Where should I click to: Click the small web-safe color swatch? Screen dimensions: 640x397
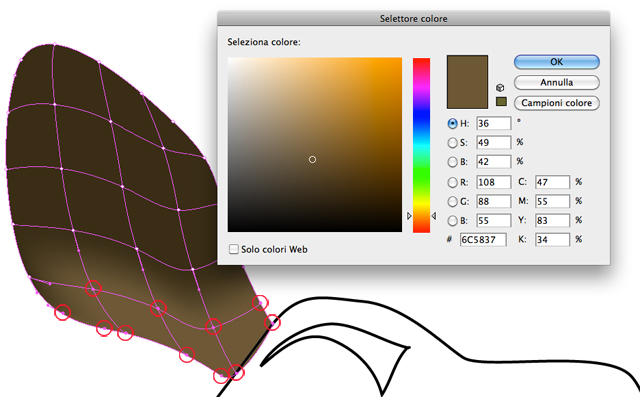click(x=501, y=102)
